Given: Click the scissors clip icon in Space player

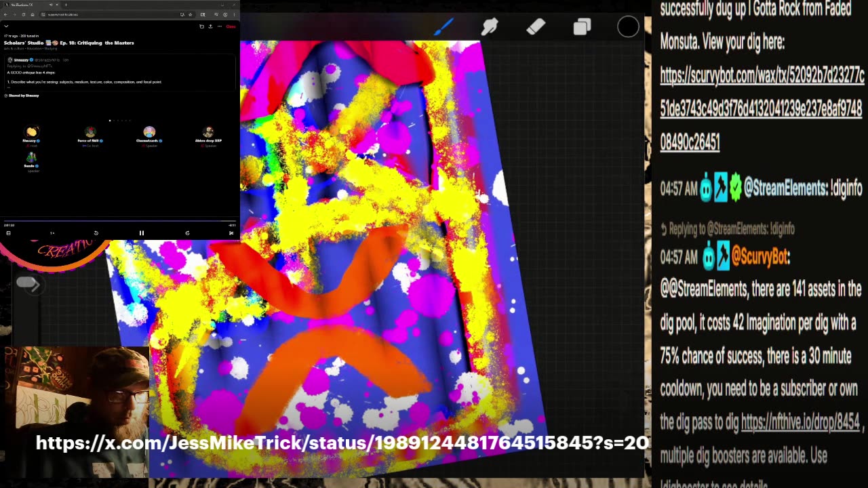Looking at the screenshot, I should [231, 233].
